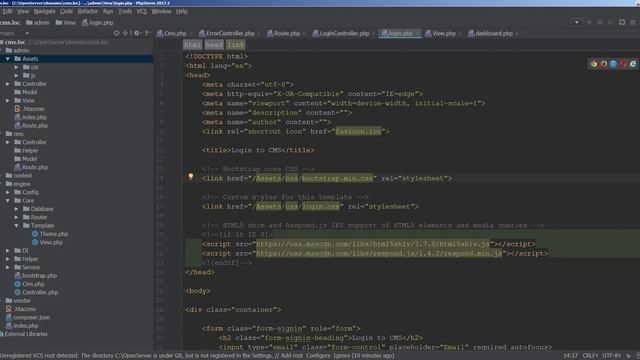
Task: Open in Chrome browser icon
Action: pyautogui.click(x=594, y=64)
